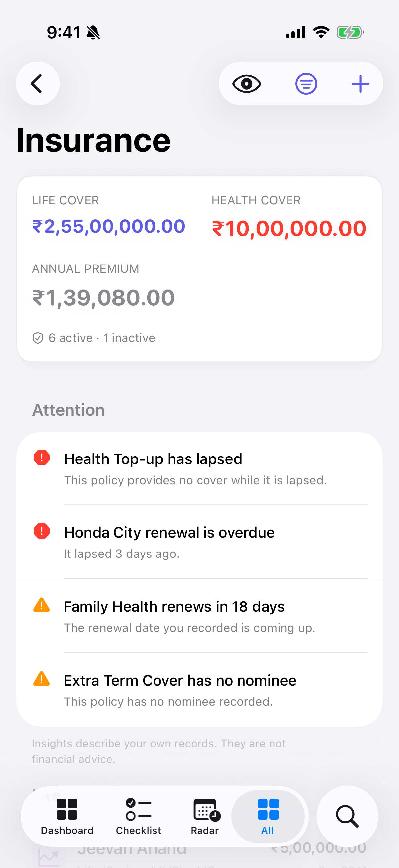Click red alert icon beside Health Top-up

[42, 458]
